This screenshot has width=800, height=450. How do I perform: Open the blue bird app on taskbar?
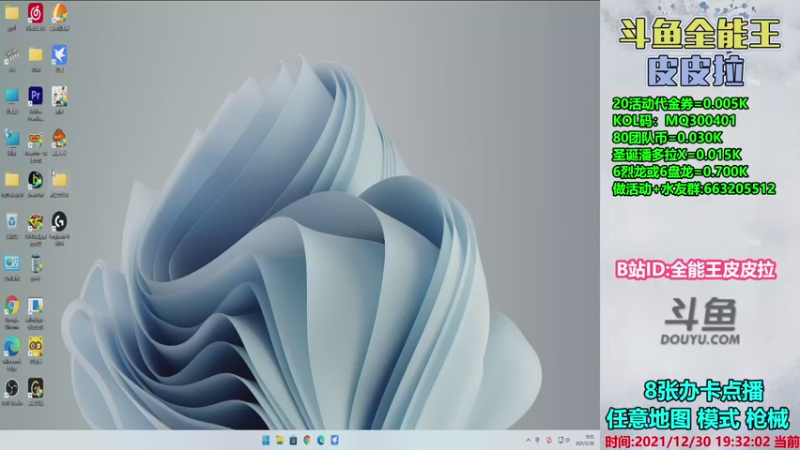click(x=335, y=440)
